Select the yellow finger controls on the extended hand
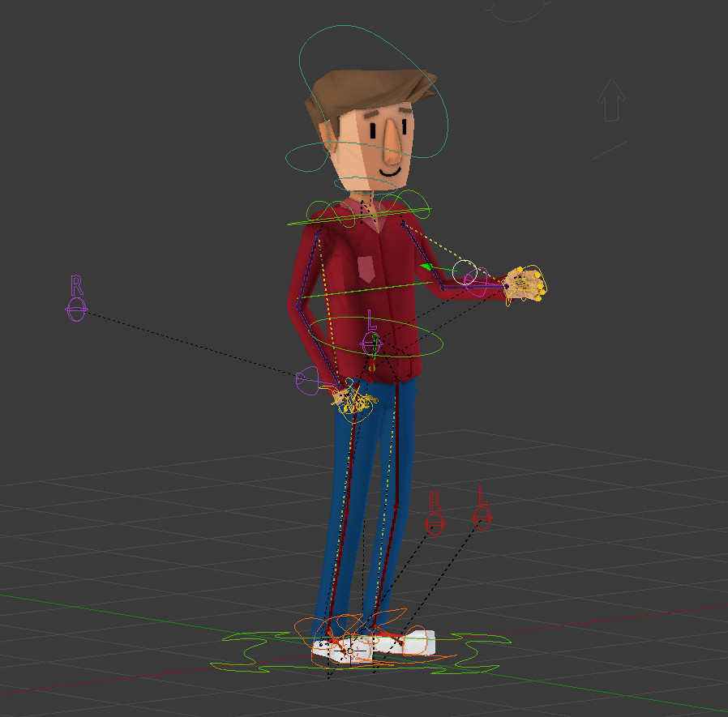This screenshot has width=728, height=717. (526, 284)
